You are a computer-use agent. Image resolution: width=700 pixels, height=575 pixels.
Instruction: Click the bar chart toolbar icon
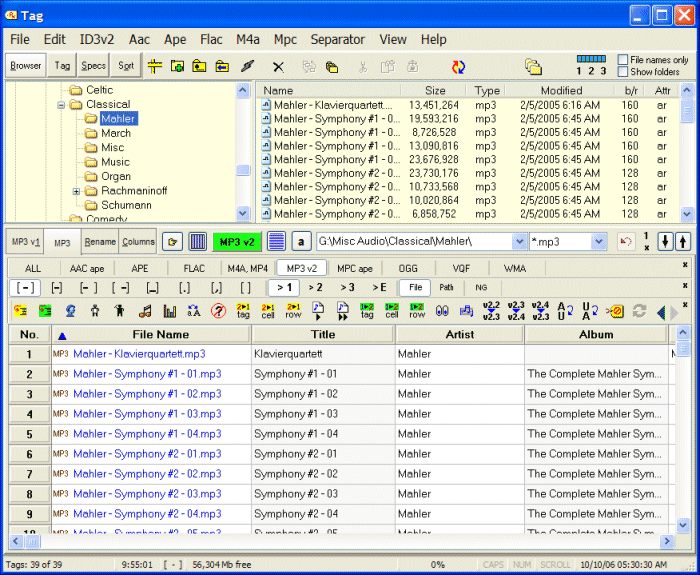[170, 311]
